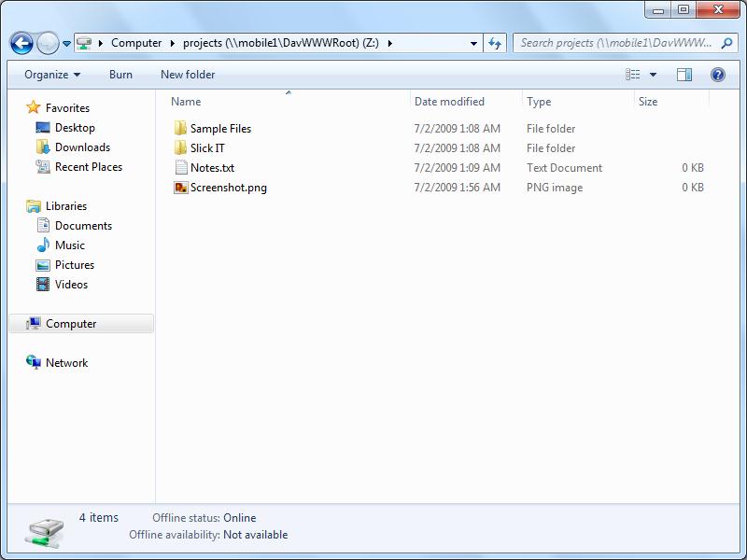
Task: Expand the view options dropdown arrow
Action: 653,75
